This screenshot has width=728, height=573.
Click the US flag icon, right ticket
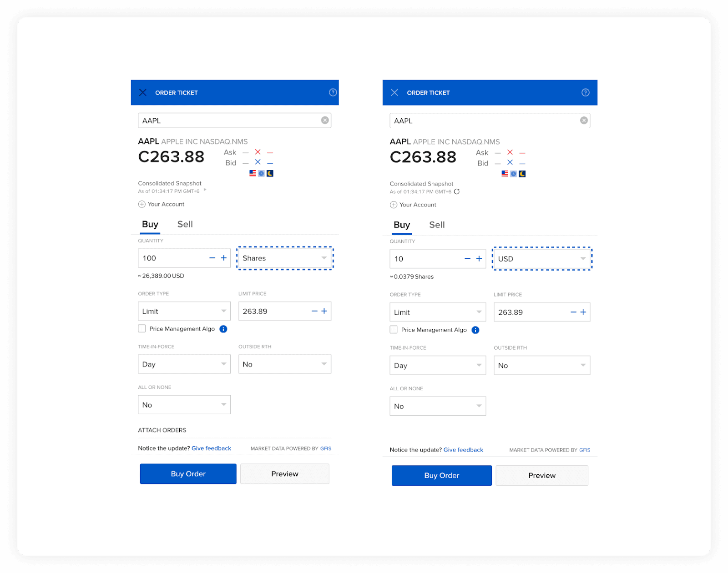(x=505, y=174)
